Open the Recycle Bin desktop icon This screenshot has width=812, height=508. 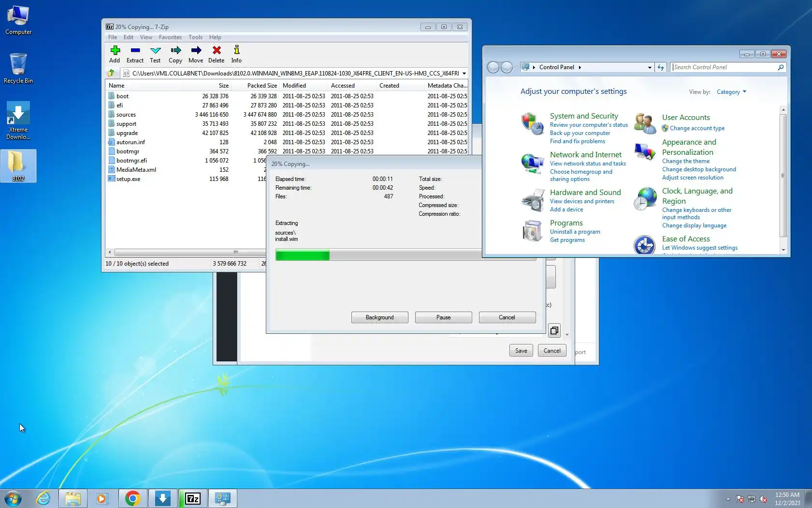point(18,68)
